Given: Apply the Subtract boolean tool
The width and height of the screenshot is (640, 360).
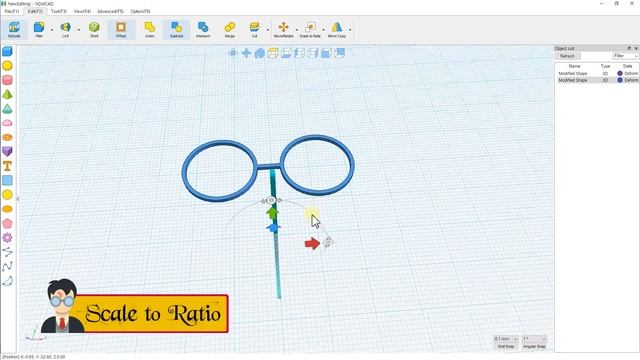Looking at the screenshot, I should (x=176, y=30).
